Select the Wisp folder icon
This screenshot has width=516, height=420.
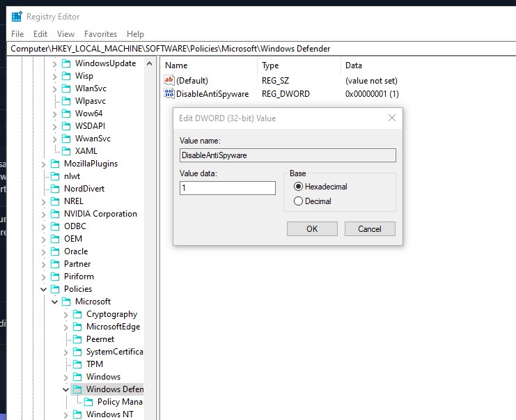tap(66, 76)
